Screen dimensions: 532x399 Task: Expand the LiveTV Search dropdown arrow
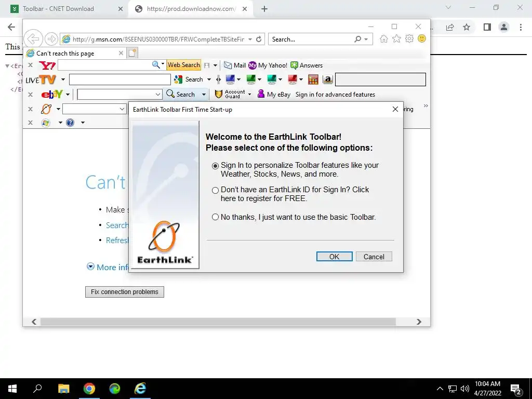click(x=209, y=79)
